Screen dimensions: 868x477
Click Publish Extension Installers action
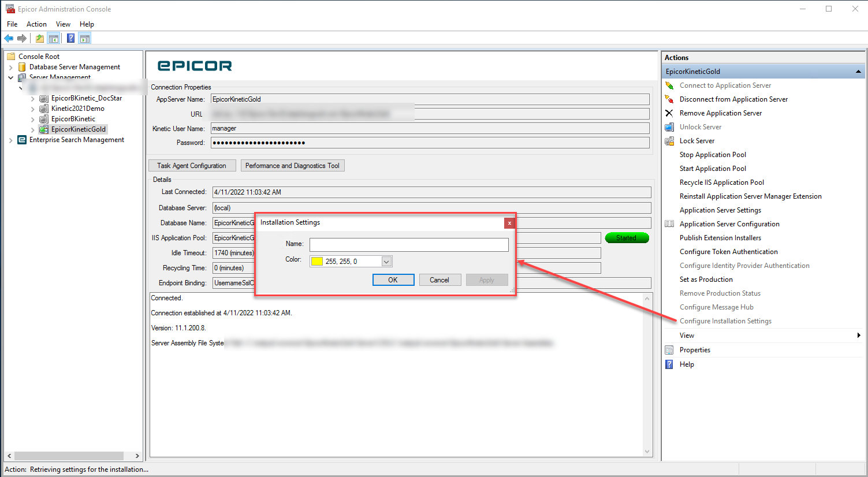(720, 238)
